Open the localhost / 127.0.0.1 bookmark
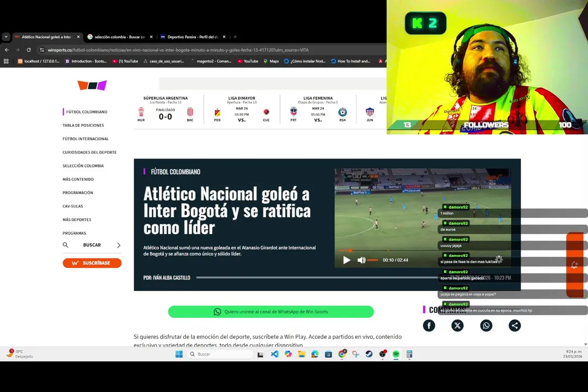Image resolution: width=588 pixels, height=392 pixels. click(x=39, y=61)
